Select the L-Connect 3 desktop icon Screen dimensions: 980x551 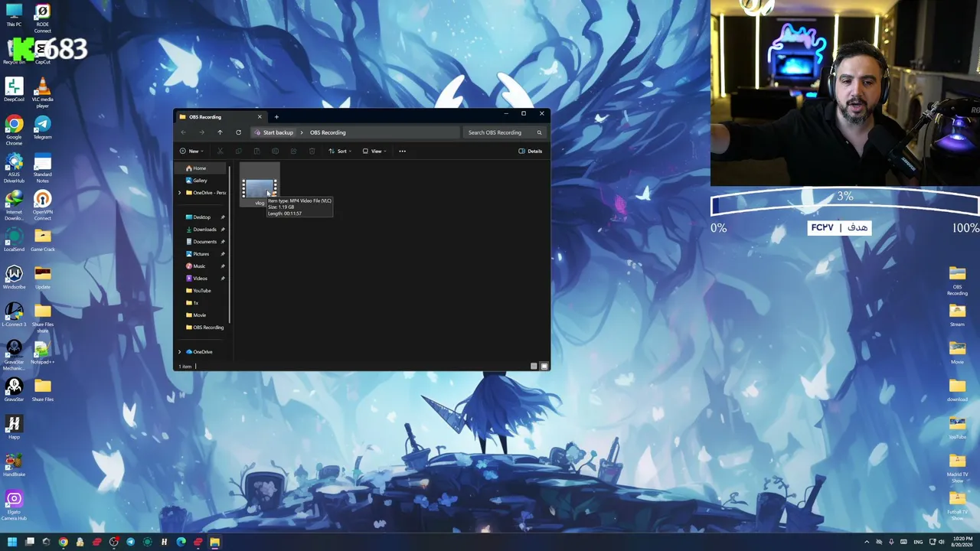(14, 315)
